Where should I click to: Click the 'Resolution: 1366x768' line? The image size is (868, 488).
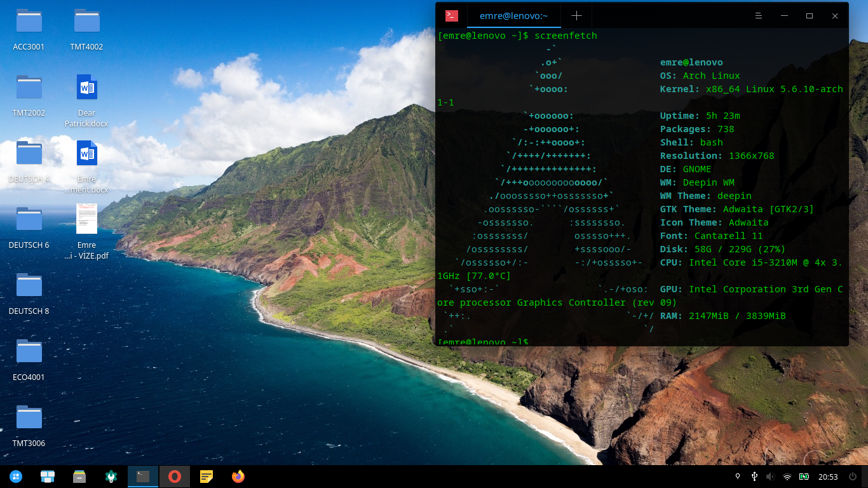click(717, 156)
